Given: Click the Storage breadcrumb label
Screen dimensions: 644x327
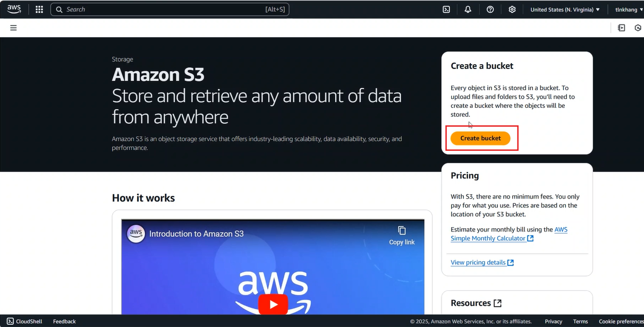Looking at the screenshot, I should click(x=122, y=59).
